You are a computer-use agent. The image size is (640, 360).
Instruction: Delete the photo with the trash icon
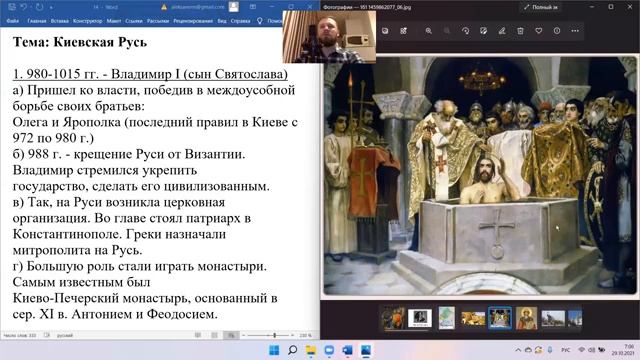520,31
